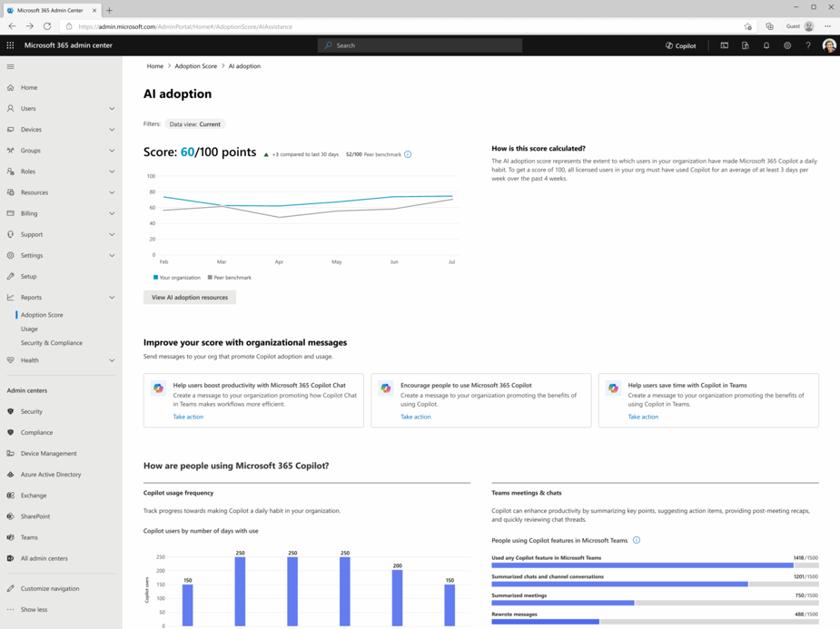840x629 pixels.
Task: Click Take action for Copilot in Teams card
Action: coord(643,417)
